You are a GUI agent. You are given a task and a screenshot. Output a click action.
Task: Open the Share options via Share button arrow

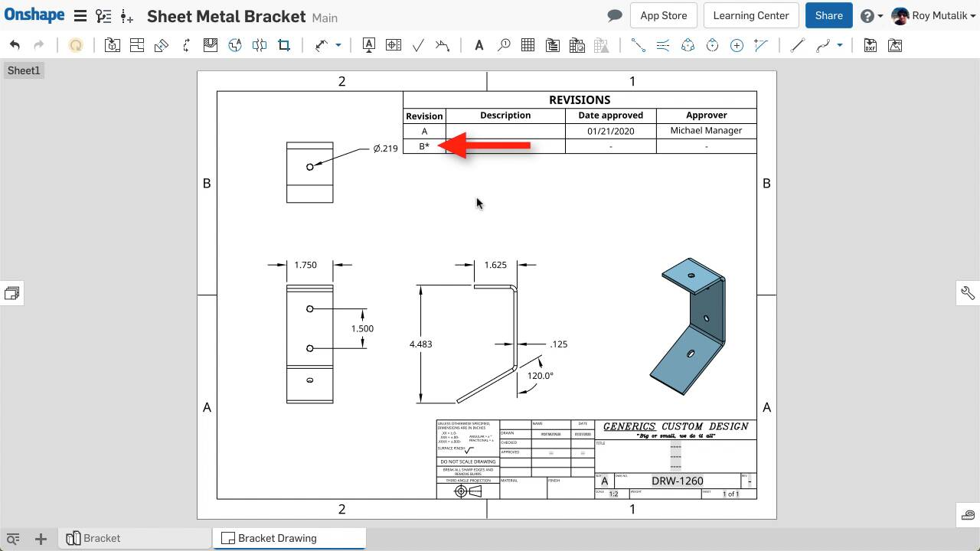844,15
